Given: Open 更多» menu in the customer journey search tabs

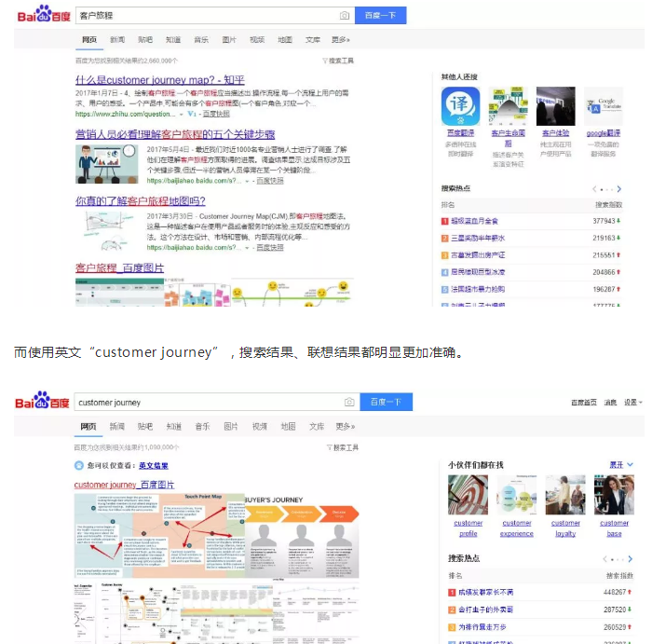Looking at the screenshot, I should point(346,426).
